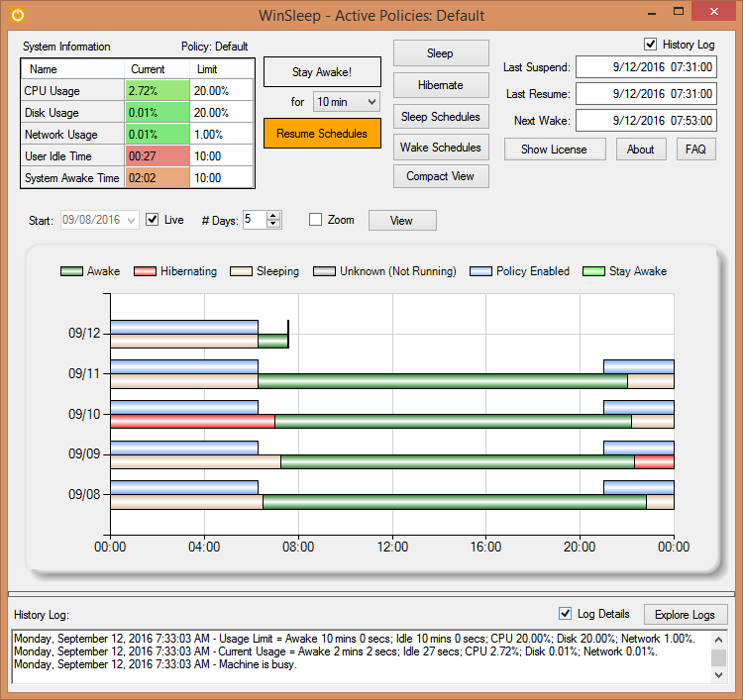Click the Sleeping legend swatch

(241, 271)
